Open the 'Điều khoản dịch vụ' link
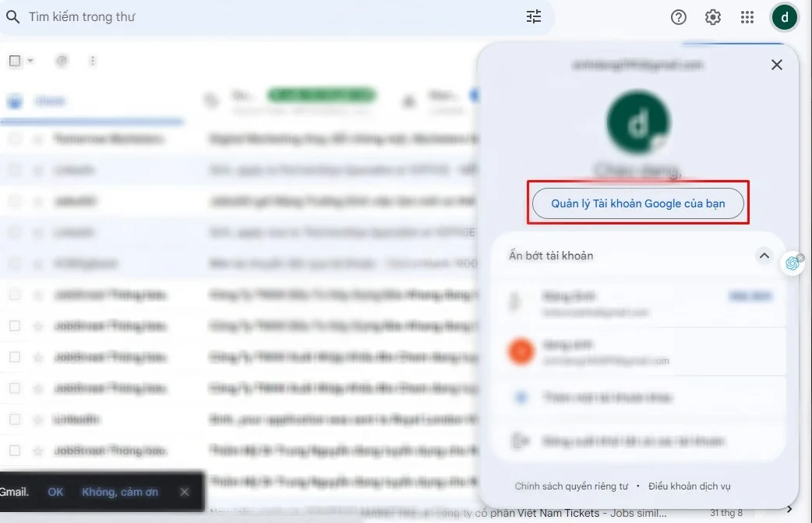The height and width of the screenshot is (523, 812). click(689, 486)
